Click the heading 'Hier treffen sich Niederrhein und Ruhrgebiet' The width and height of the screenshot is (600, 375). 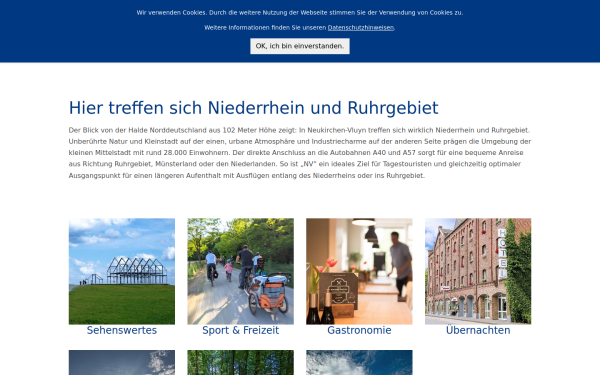point(253,108)
